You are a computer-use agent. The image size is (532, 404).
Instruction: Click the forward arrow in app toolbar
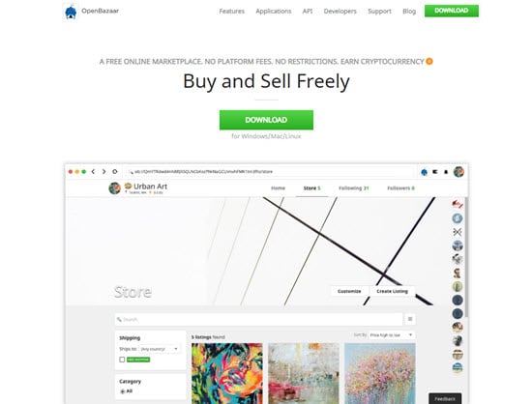(103, 171)
